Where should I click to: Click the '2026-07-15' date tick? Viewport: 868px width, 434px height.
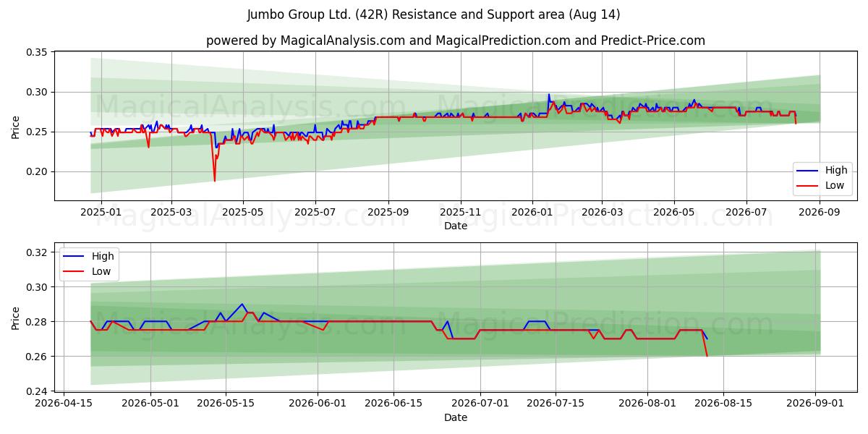(x=556, y=404)
